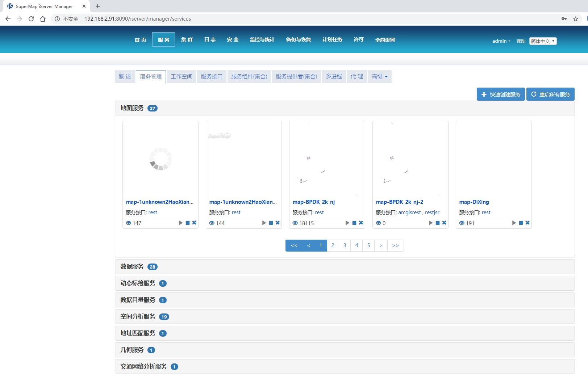Expand the 动态标绘服务 section
Screen dimensions: 588x375
pyautogui.click(x=345, y=283)
